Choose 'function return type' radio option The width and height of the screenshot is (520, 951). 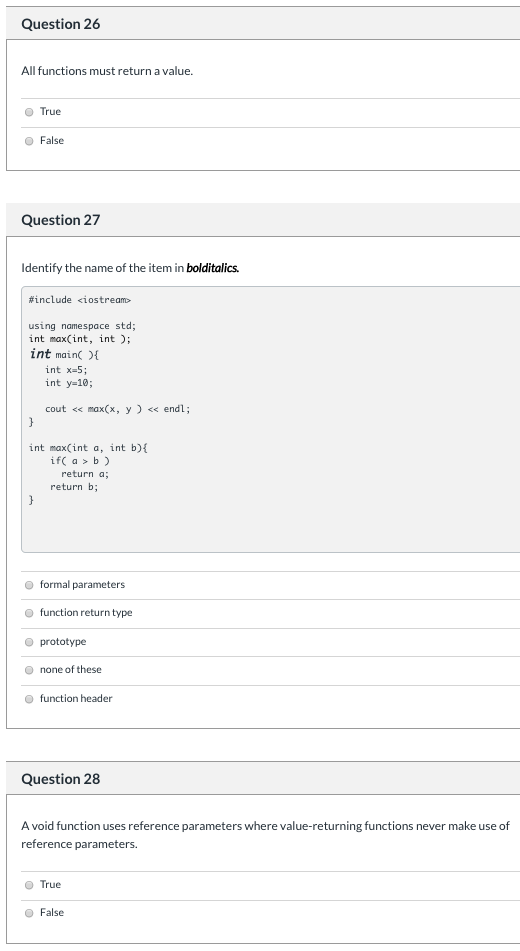(x=29, y=613)
